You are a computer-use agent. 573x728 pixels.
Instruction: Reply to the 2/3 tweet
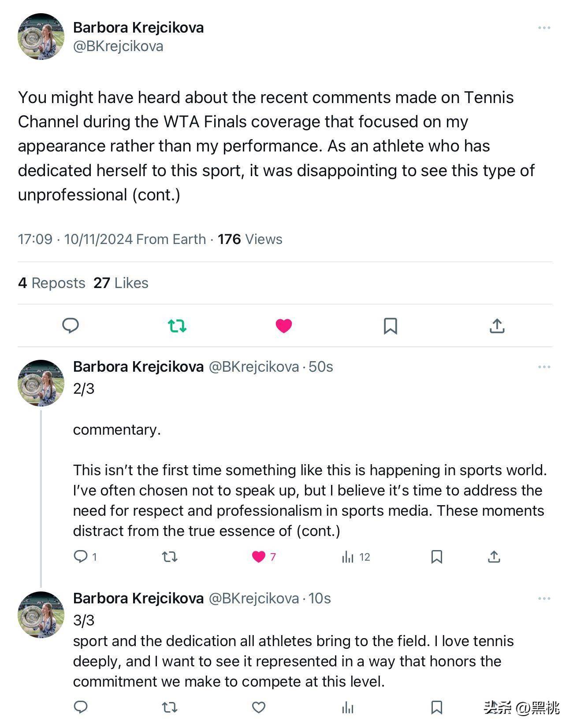point(81,557)
